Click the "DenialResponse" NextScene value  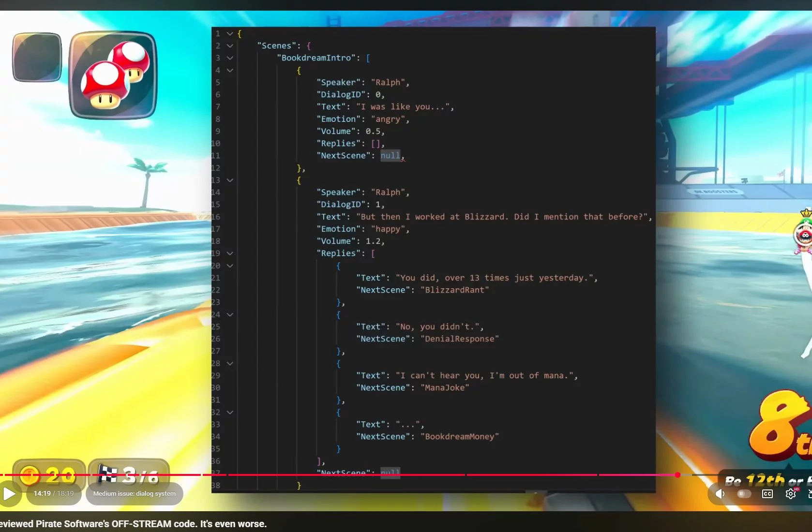(460, 339)
